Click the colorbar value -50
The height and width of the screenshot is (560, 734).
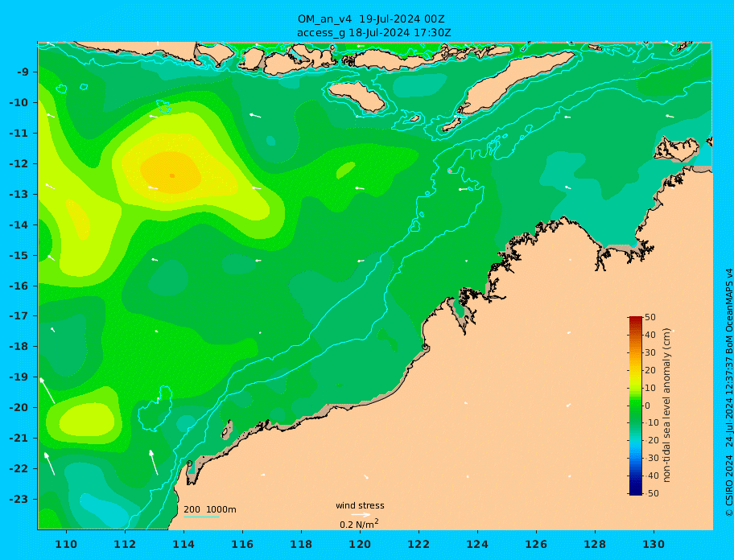click(650, 493)
